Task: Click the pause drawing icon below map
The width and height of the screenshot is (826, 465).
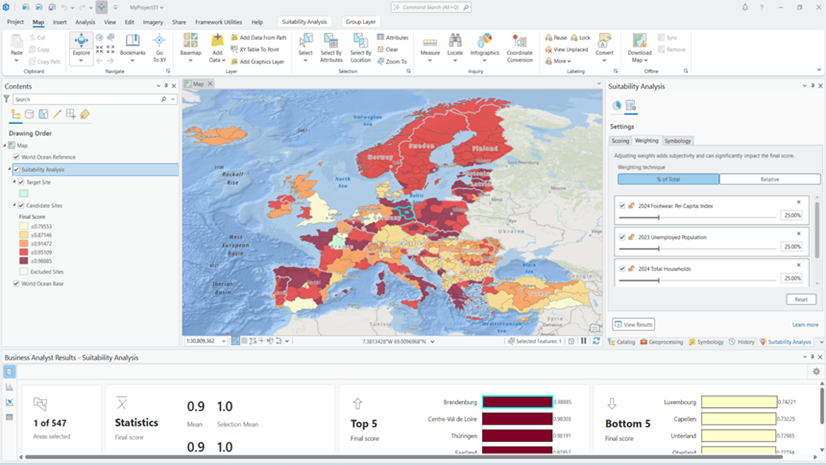Action: coord(584,341)
